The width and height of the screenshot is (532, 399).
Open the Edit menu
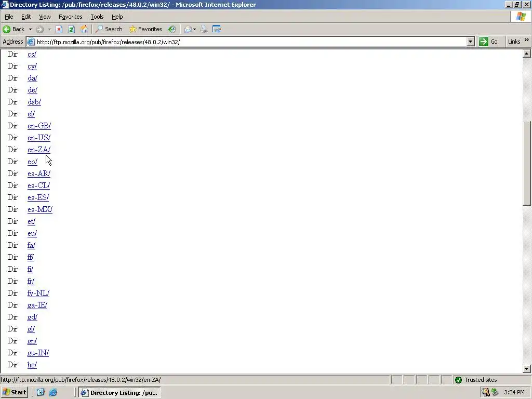(26, 17)
